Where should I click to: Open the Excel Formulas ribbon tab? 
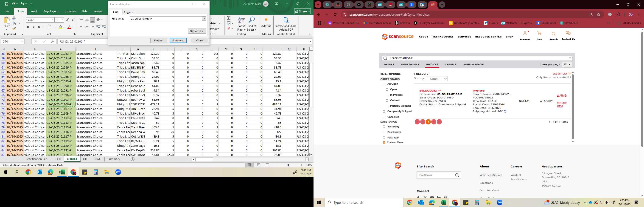70,11
